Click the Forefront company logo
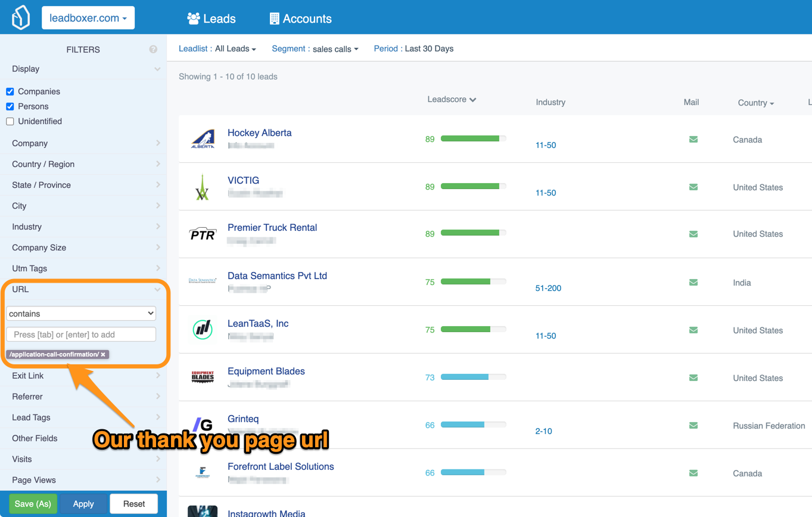Screen dimensions: 812x517 [x=203, y=472]
